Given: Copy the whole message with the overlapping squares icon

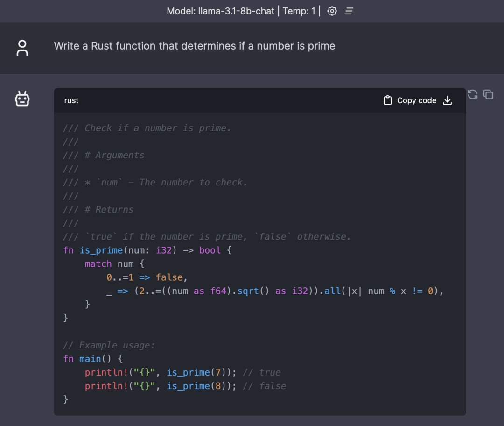Looking at the screenshot, I should 488,94.
